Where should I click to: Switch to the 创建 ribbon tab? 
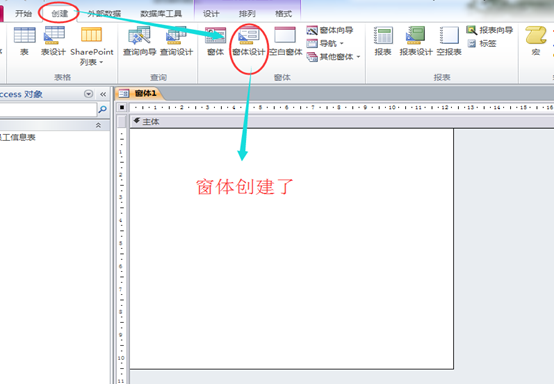click(x=59, y=13)
